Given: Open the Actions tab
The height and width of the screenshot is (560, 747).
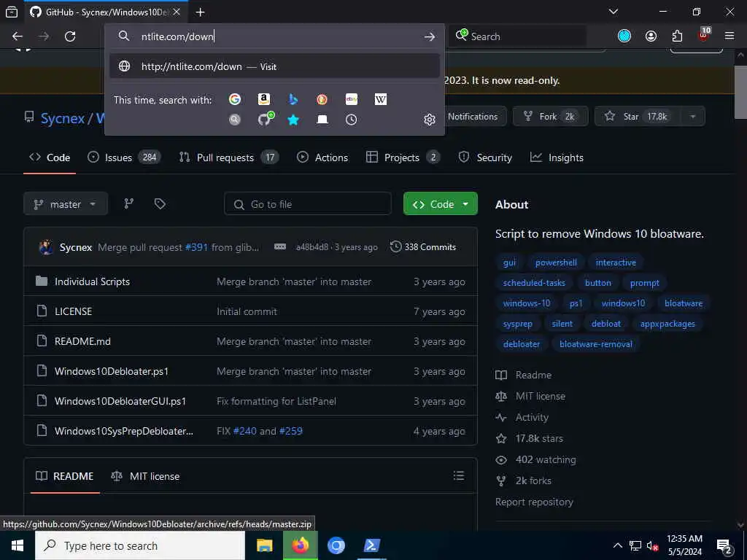Looking at the screenshot, I should tap(322, 157).
